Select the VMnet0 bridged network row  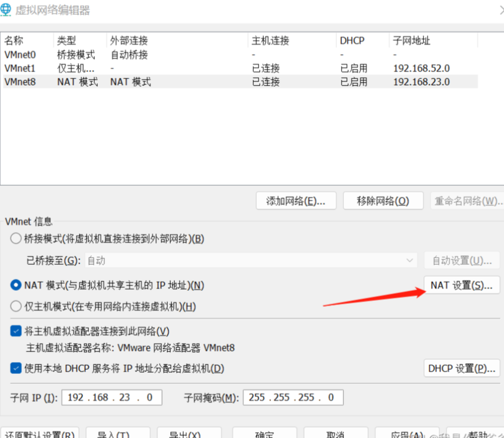click(x=59, y=54)
